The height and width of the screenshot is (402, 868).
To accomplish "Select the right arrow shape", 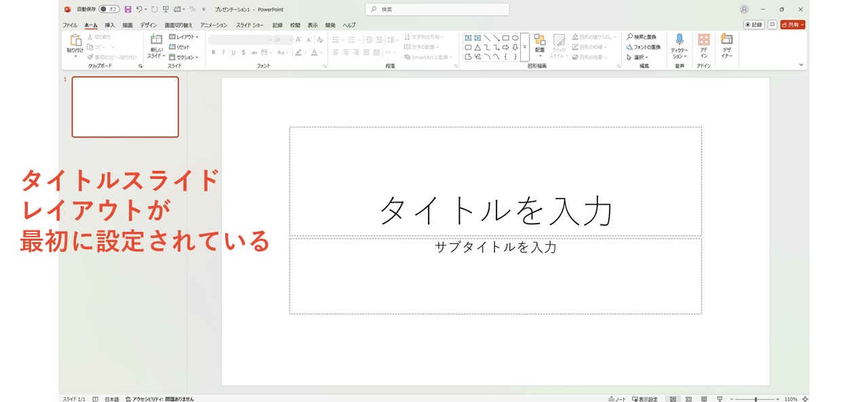I will pos(506,47).
